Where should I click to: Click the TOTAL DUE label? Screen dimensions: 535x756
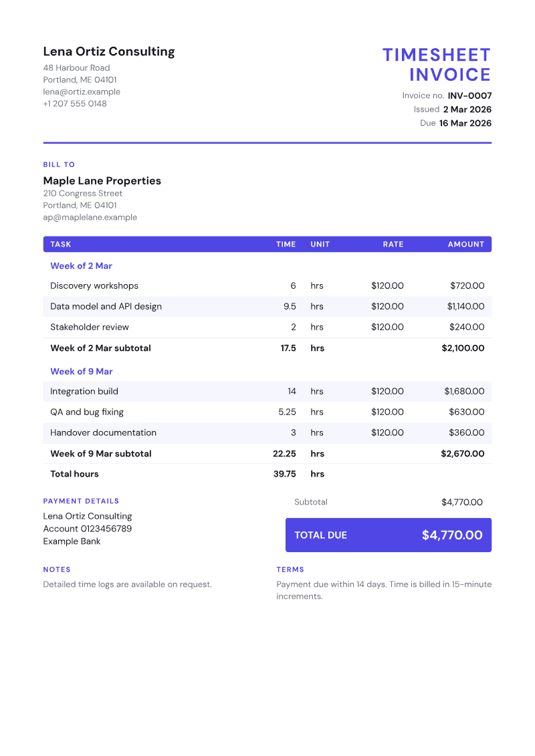pyautogui.click(x=321, y=535)
